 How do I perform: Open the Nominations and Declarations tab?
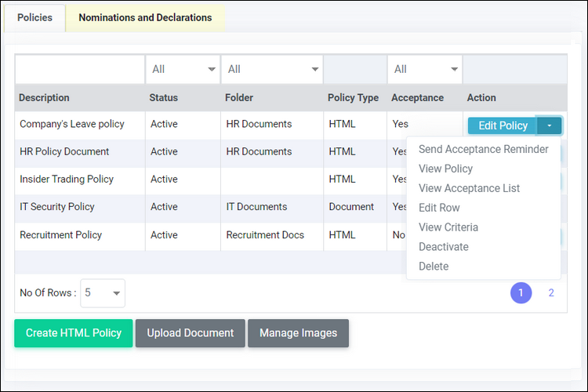click(145, 17)
